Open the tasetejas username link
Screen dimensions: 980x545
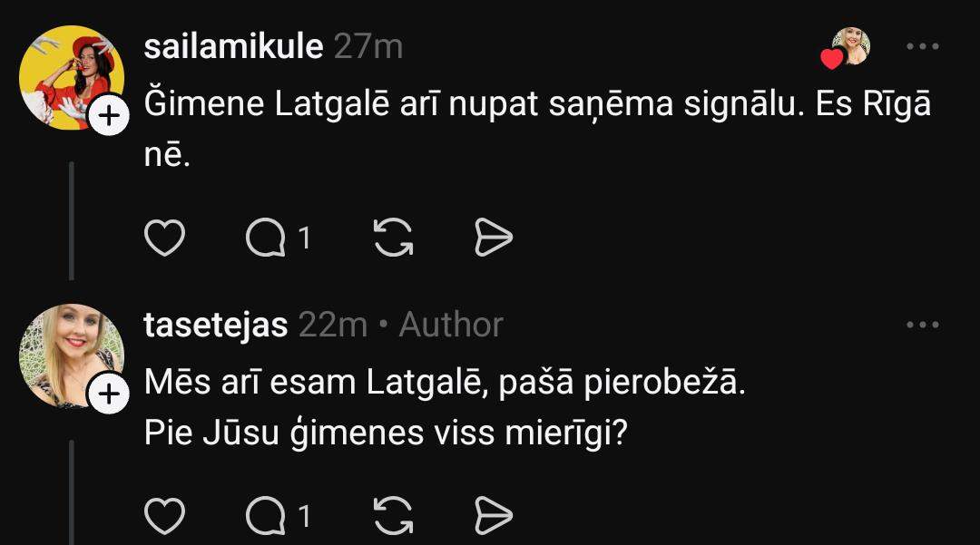[x=216, y=325]
